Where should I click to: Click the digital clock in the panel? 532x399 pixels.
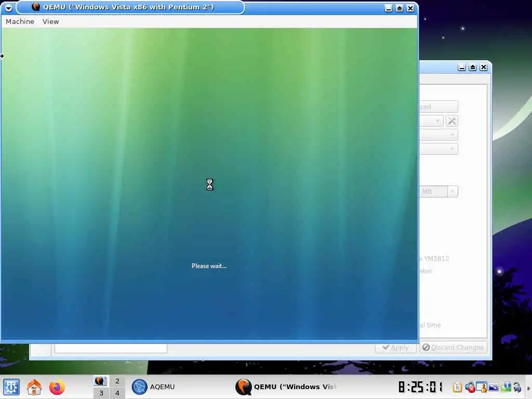[421, 387]
